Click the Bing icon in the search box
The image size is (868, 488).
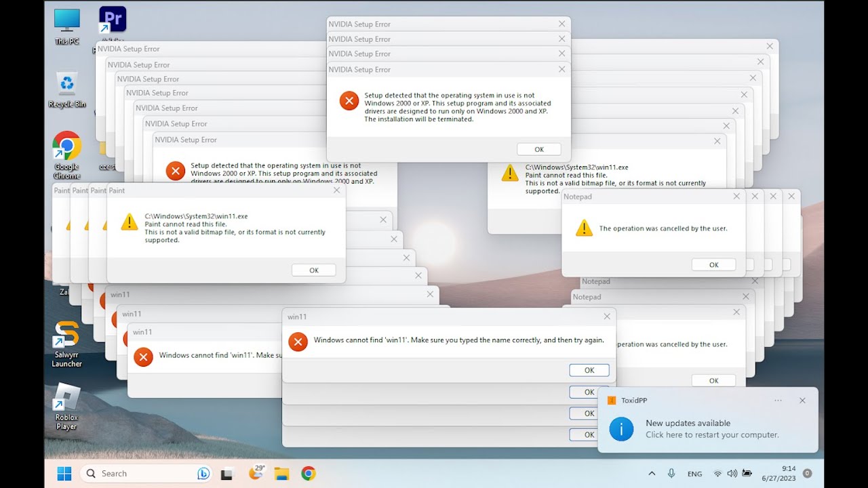coord(203,474)
